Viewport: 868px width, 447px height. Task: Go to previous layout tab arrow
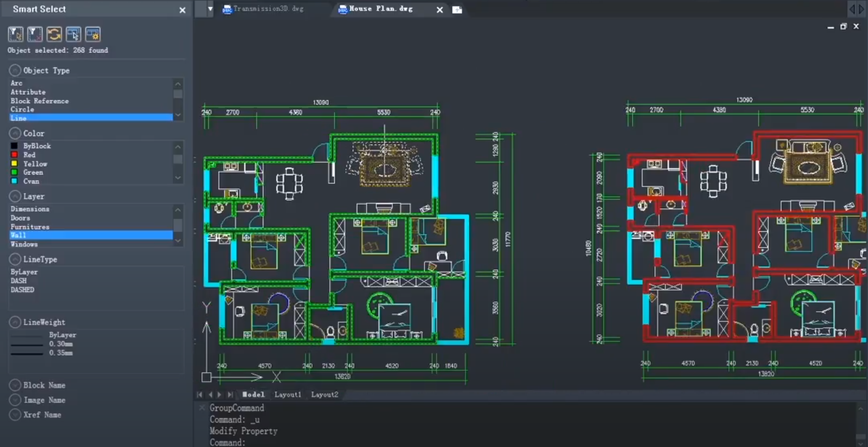210,395
